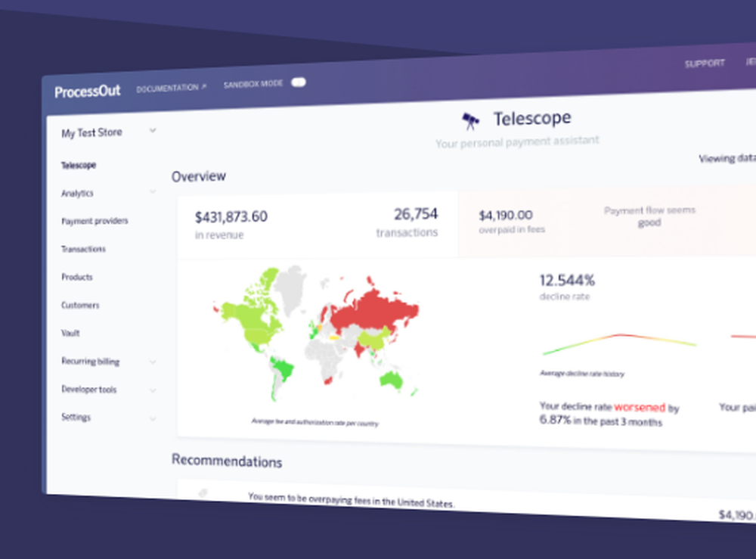Click the $431,873.60 revenue figure
Image resolution: width=756 pixels, height=559 pixels.
[231, 217]
